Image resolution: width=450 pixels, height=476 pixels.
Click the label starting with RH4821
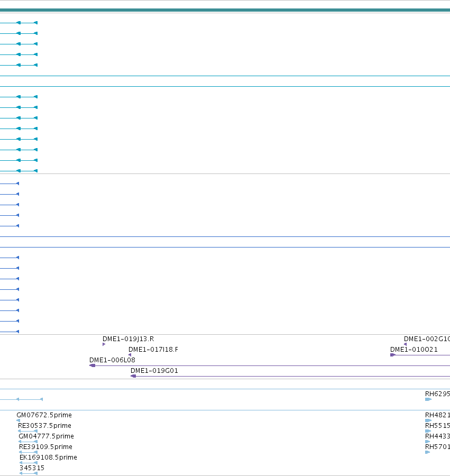tap(437, 415)
